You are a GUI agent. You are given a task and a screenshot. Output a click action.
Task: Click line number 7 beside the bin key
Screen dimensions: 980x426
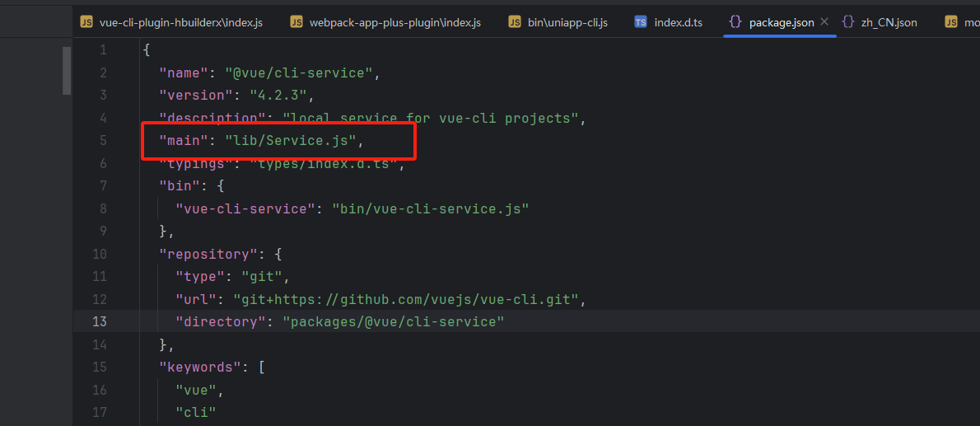(x=102, y=186)
